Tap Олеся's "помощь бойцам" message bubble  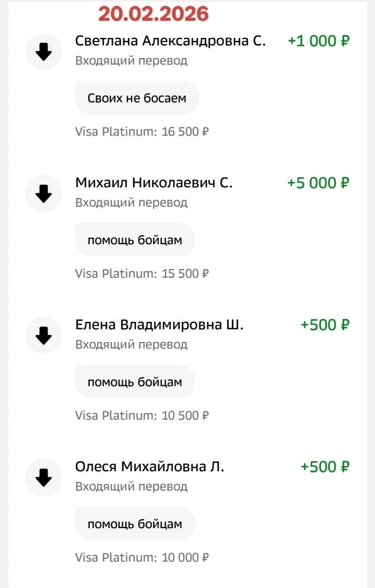(135, 524)
